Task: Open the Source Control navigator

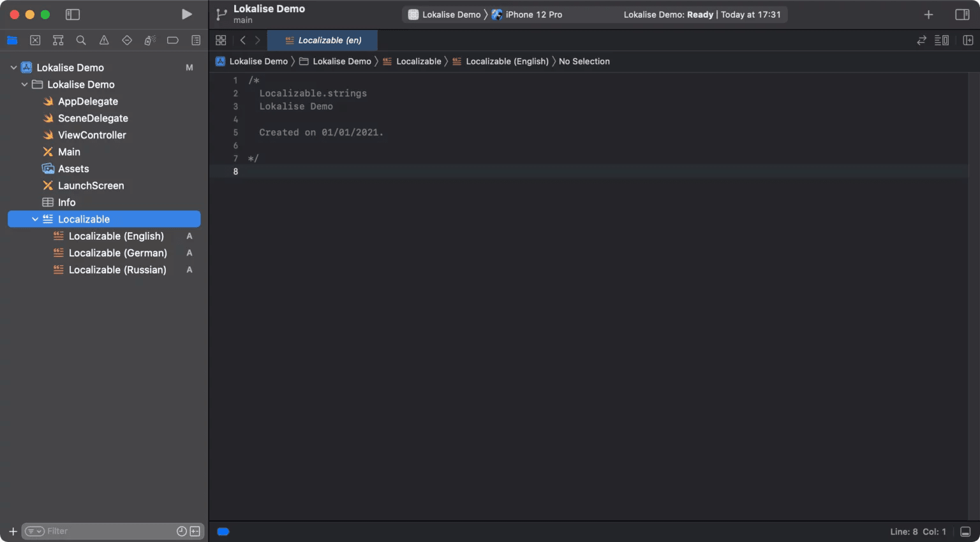Action: pyautogui.click(x=35, y=40)
